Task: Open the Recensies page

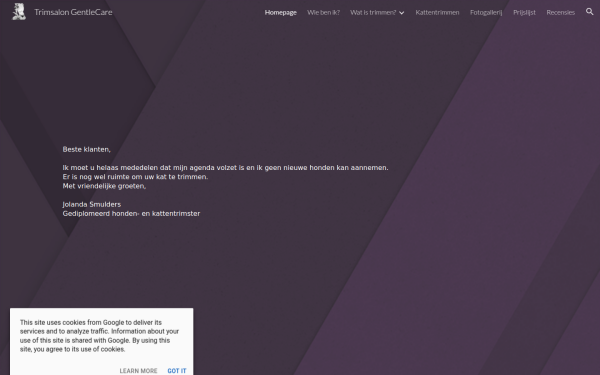Action: (x=561, y=12)
